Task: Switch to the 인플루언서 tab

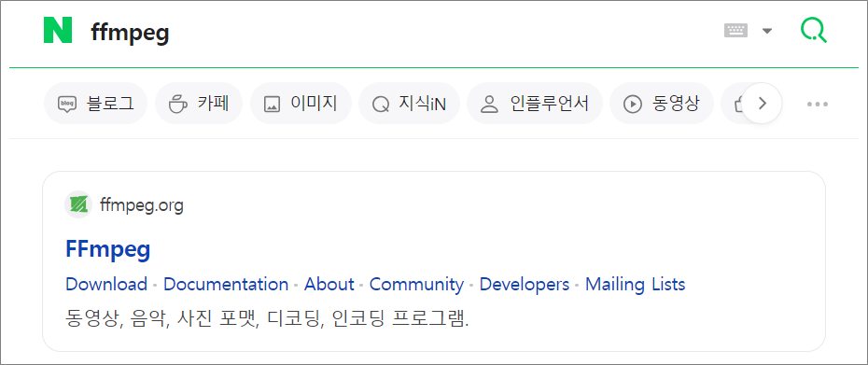Action: tap(534, 103)
